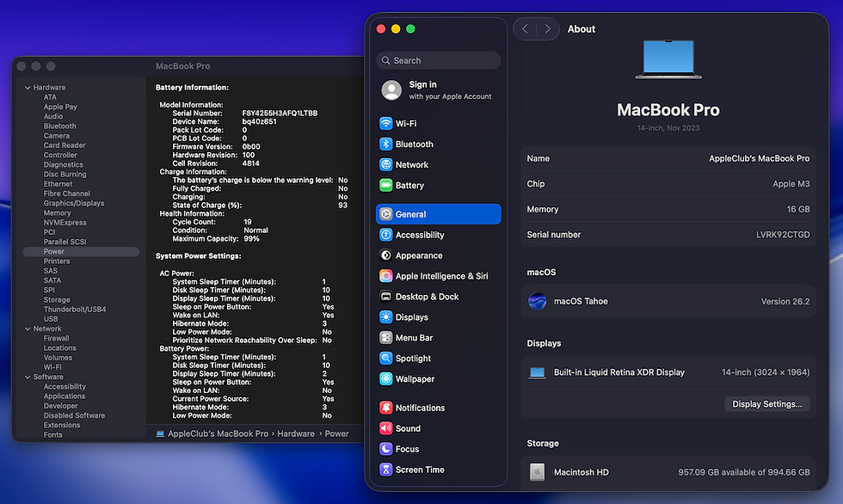Select Power in System Information sidebar
Image resolution: width=843 pixels, height=504 pixels.
(81, 251)
